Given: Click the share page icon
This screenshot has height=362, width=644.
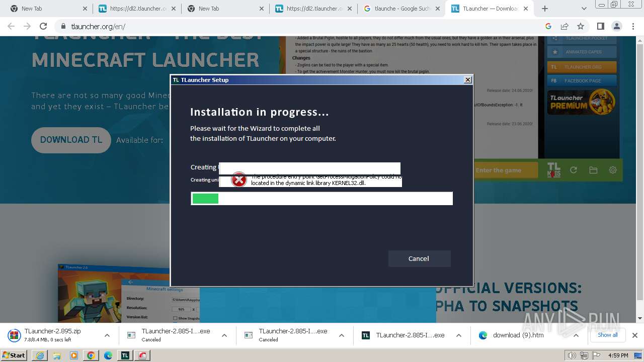Looking at the screenshot, I should tap(565, 26).
